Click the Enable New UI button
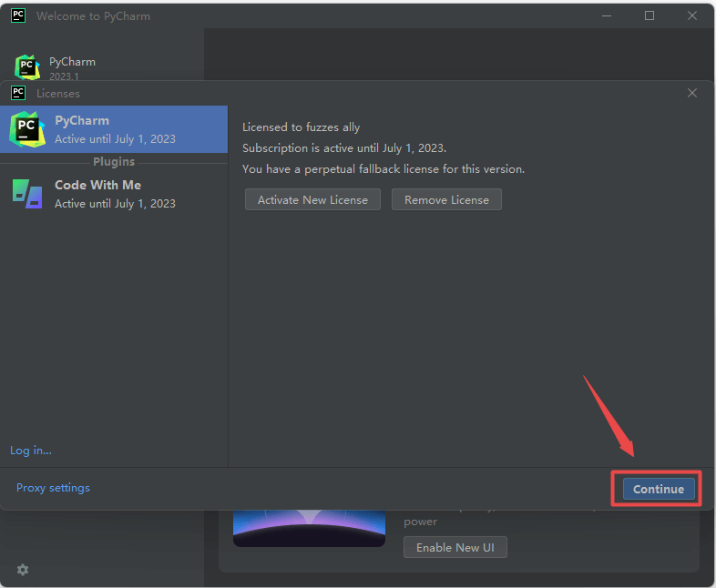The height and width of the screenshot is (588, 716). pyautogui.click(x=455, y=547)
